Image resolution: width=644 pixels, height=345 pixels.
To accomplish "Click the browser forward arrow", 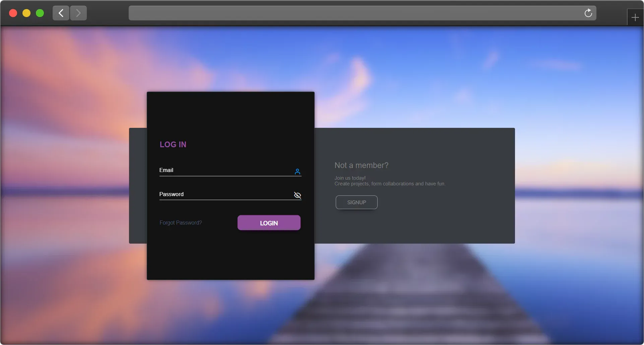I will [78, 13].
